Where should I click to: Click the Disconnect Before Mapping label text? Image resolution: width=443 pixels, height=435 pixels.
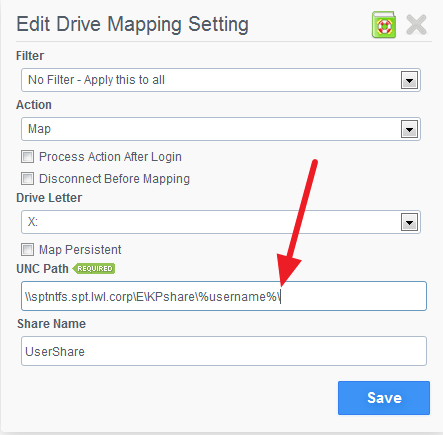click(114, 179)
